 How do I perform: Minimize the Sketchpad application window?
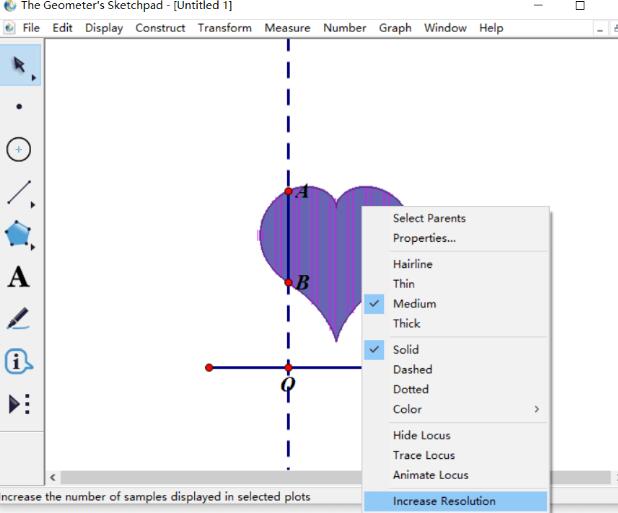538,6
